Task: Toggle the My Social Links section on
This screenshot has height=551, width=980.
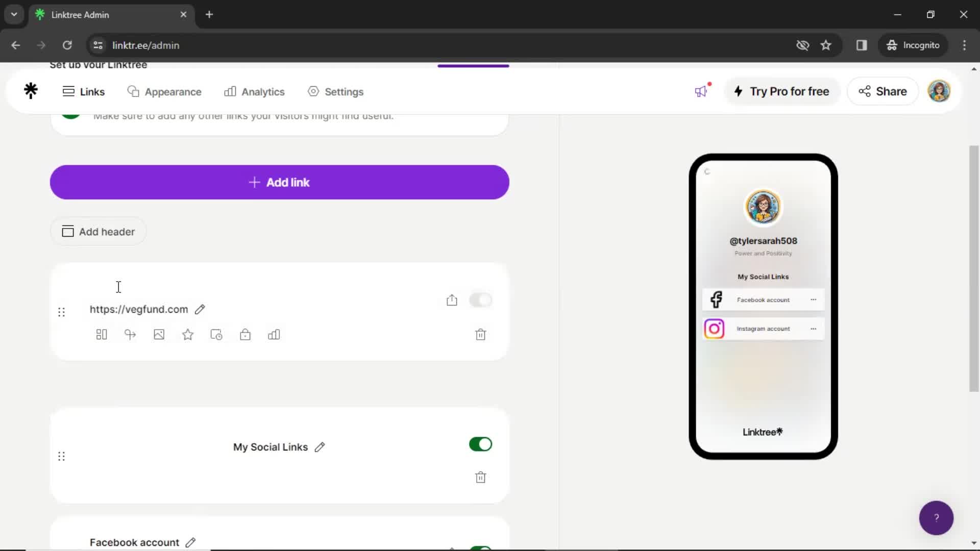Action: (481, 444)
